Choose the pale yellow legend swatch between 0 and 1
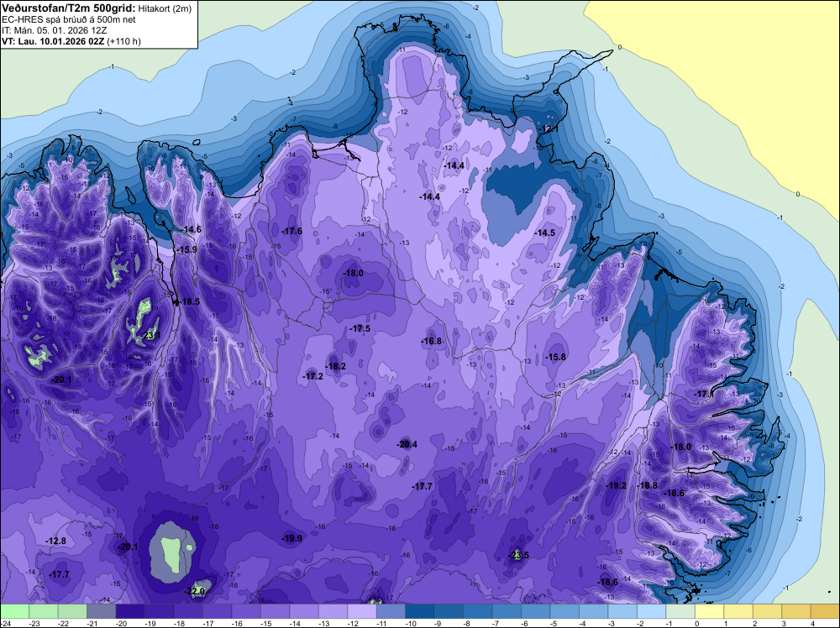Viewport: 840px width, 628px height. 709,611
